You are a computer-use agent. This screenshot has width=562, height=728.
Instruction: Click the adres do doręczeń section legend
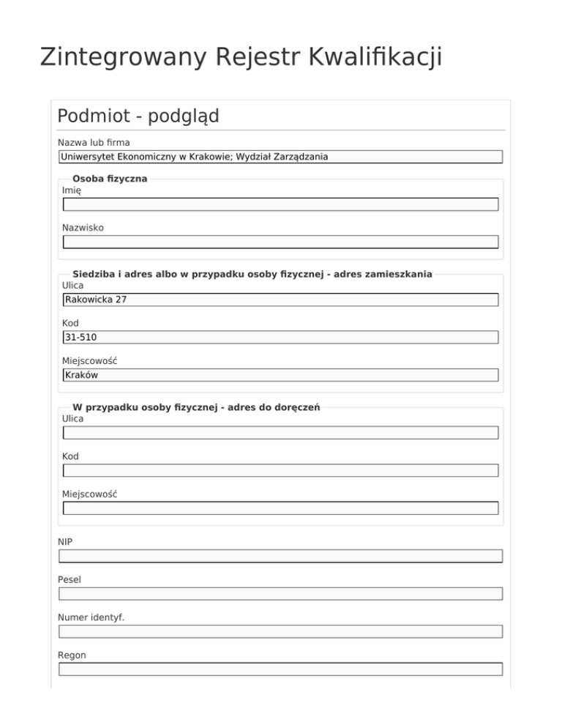point(196,407)
